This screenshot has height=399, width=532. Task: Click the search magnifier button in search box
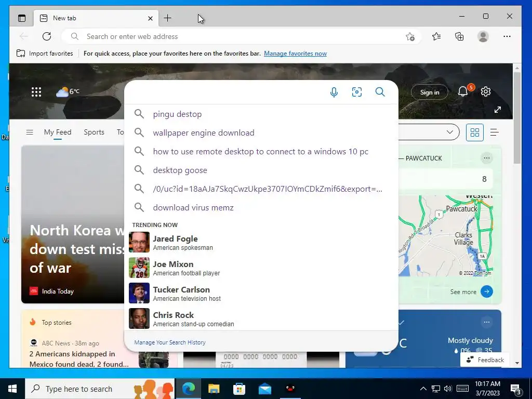click(380, 92)
